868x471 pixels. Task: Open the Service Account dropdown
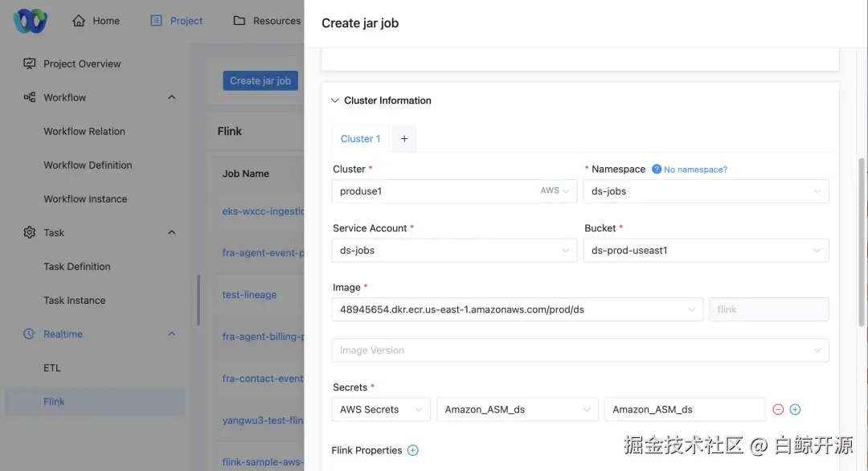coord(454,250)
